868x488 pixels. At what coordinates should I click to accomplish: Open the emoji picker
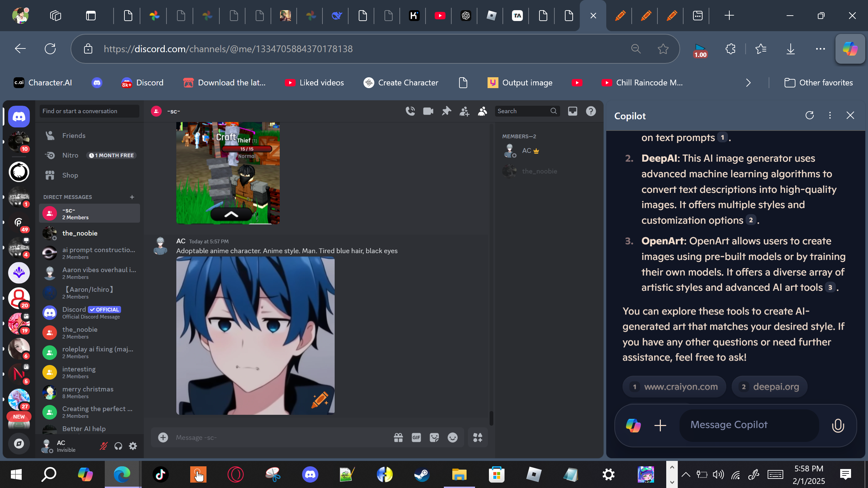click(x=452, y=438)
